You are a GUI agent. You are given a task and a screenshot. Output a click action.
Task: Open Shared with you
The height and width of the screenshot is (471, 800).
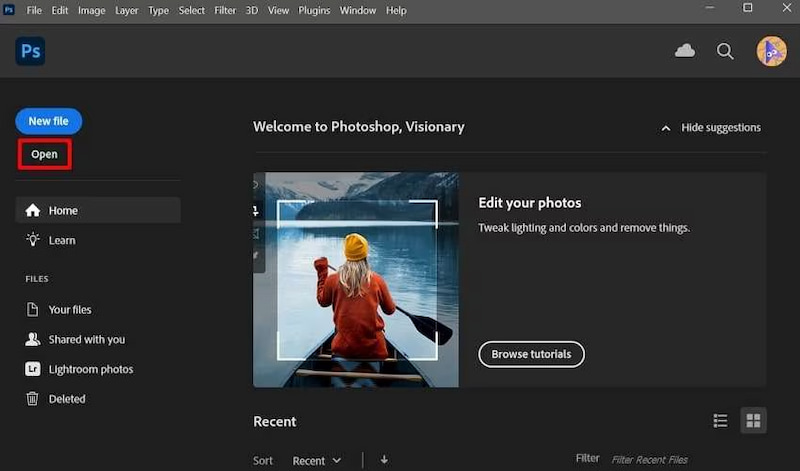point(87,339)
